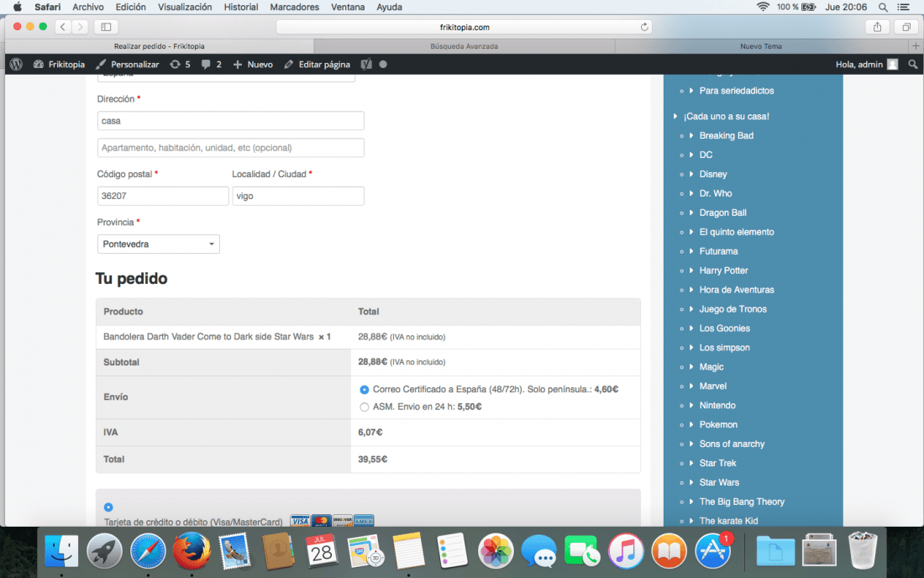924x578 pixels.
Task: Open the Historial menu
Action: [x=240, y=7]
